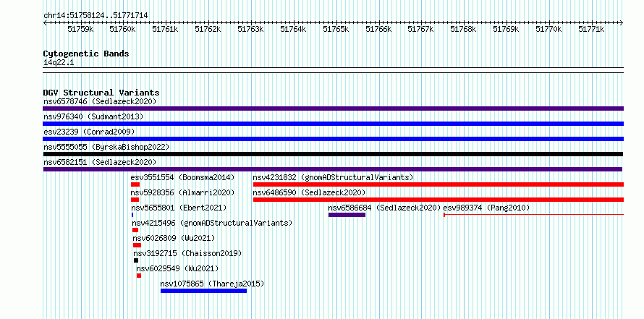Click the esv3551554 small red bar
This screenshot has width=644, height=319.
(135, 184)
